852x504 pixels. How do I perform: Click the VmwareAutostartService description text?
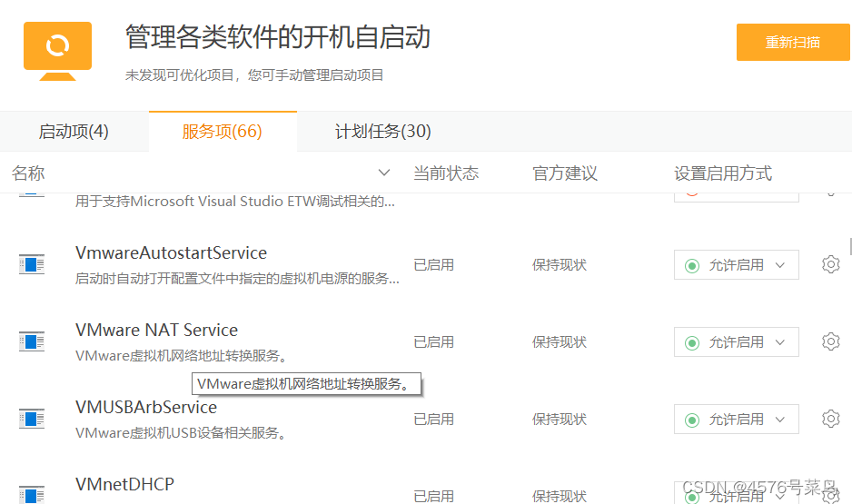(237, 279)
